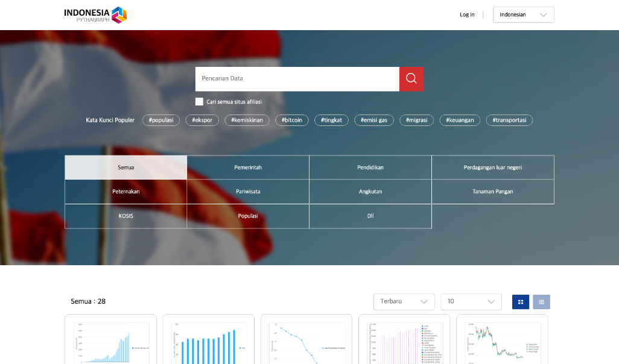Open the Indonesian language dropdown
This screenshot has height=364, width=619.
click(523, 14)
